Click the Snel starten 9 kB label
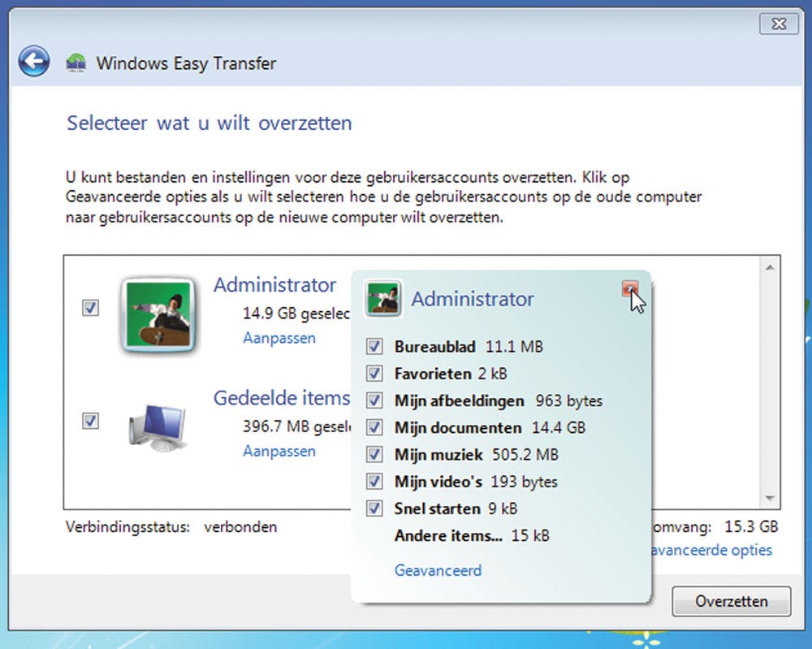The image size is (812, 649). pos(456,508)
